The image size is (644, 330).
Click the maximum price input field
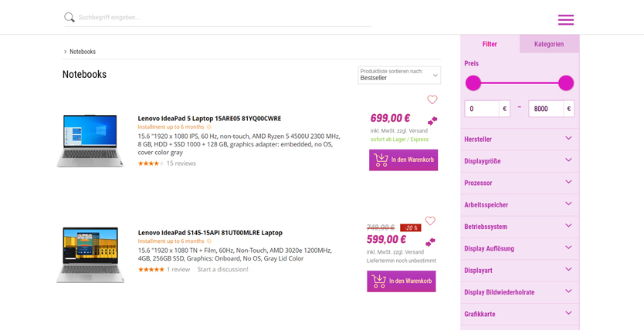tap(545, 109)
